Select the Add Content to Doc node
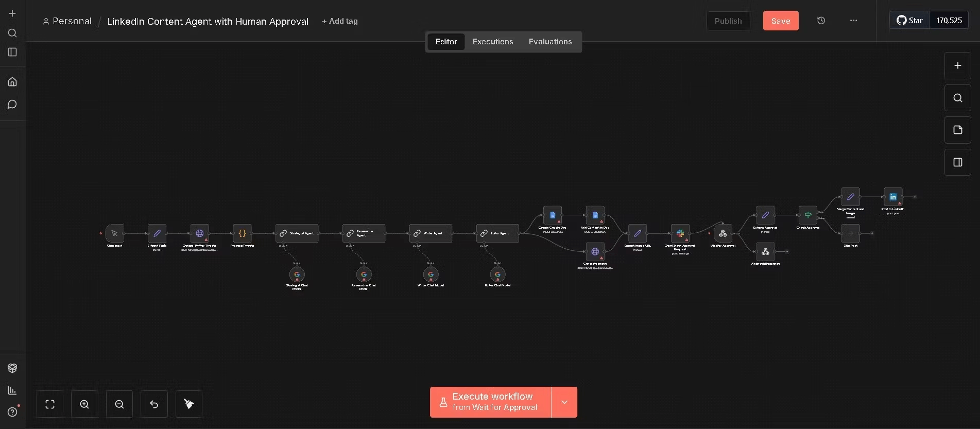980x429 pixels. [595, 215]
